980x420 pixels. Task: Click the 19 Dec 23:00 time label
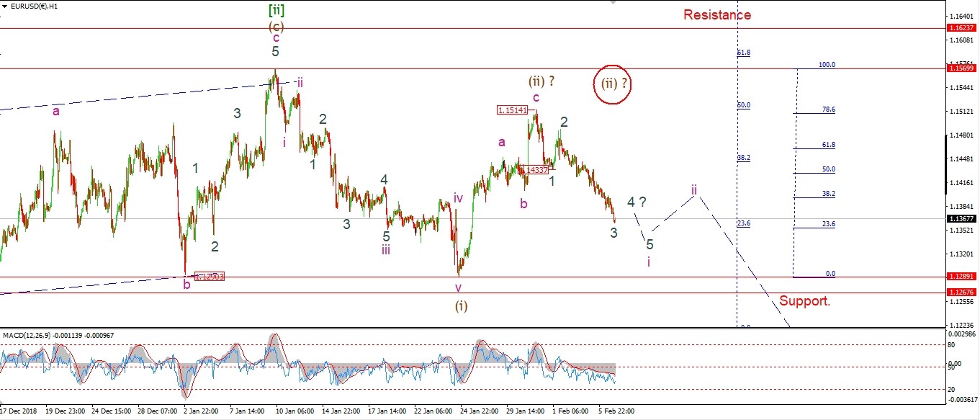(66, 411)
